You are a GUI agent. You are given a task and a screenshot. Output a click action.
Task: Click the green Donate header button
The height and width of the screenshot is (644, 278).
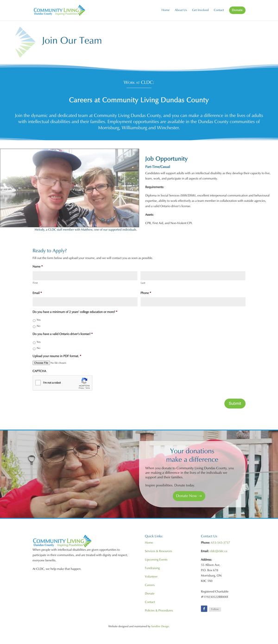(x=237, y=10)
